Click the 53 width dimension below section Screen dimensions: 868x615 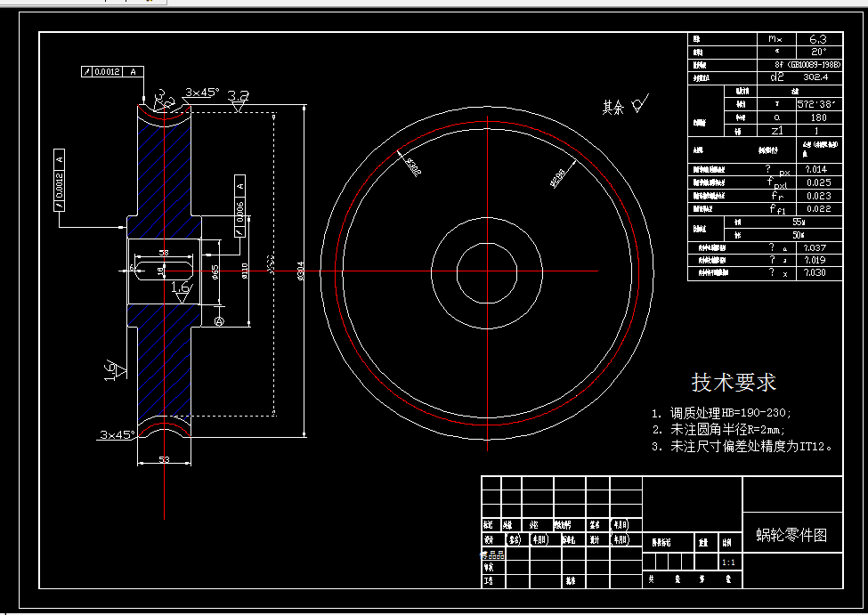point(165,459)
